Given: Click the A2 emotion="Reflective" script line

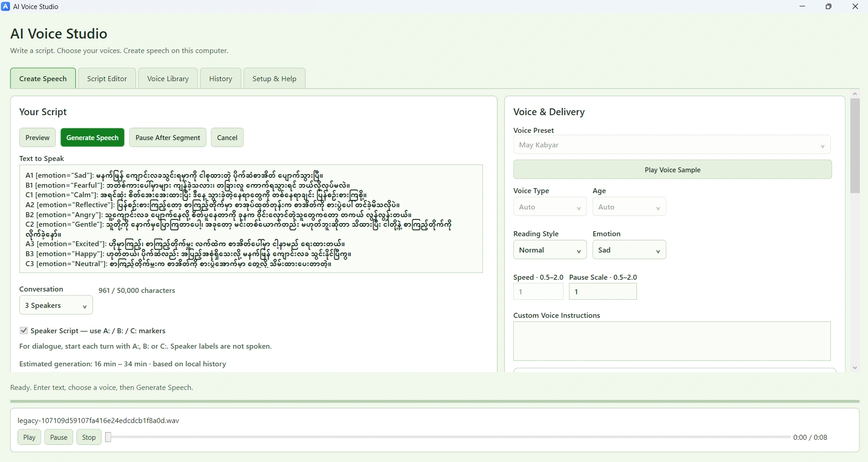Looking at the screenshot, I should click(x=213, y=205).
